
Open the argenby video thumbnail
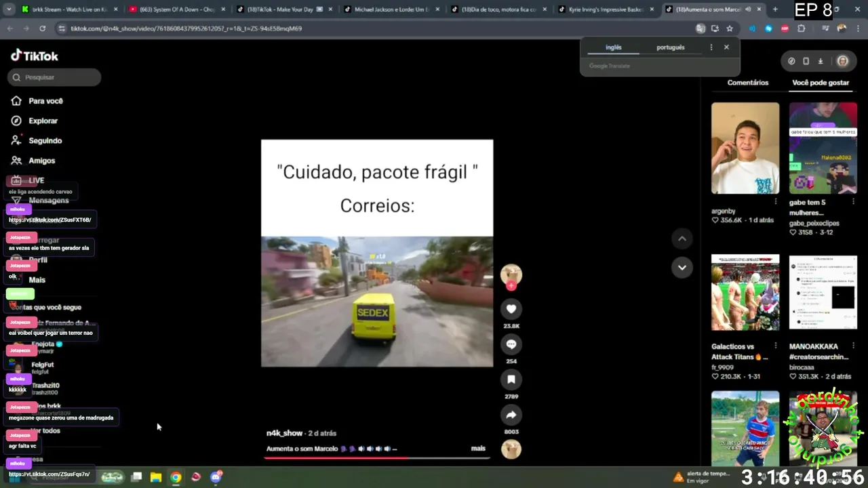click(x=745, y=148)
